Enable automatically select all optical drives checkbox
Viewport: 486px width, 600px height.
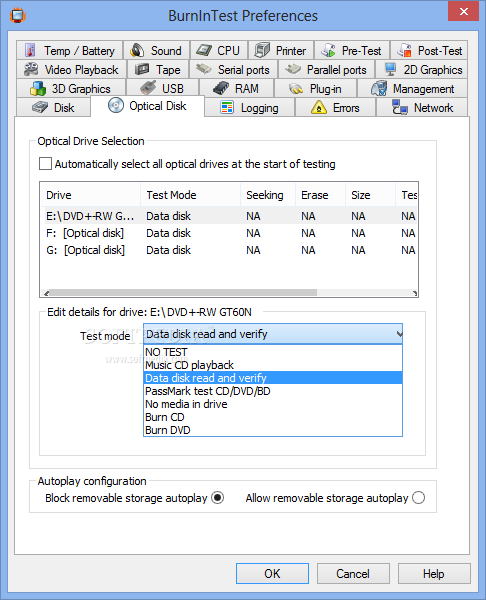click(x=46, y=164)
